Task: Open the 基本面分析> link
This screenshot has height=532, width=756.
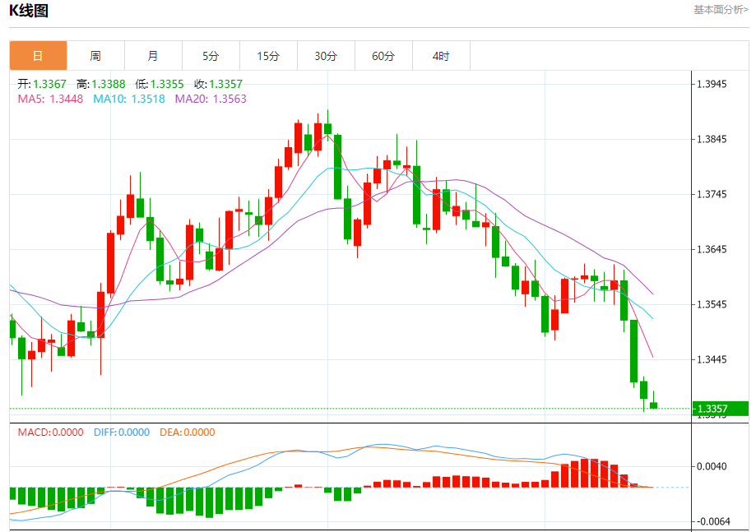Action: pos(721,10)
